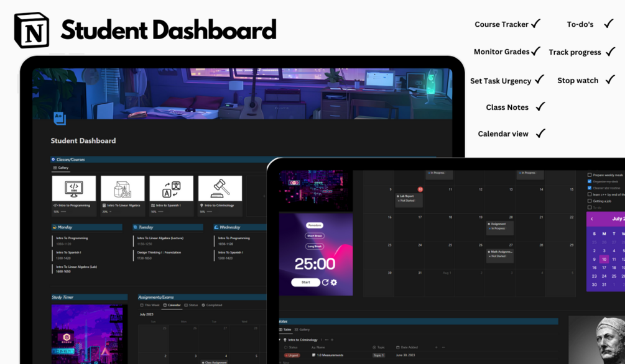Click the Topic column header in Notes
Screen dimensions: 625x364
[379, 347]
